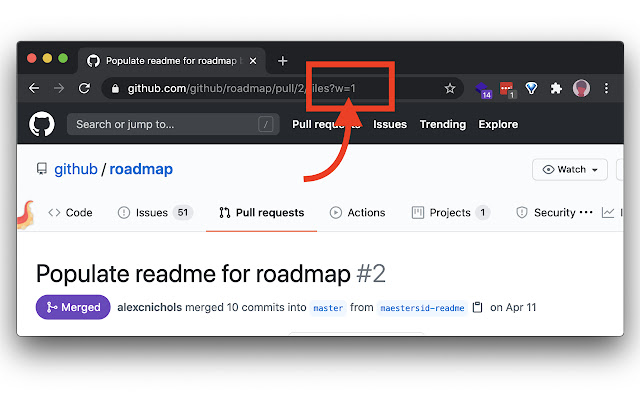
Task: Expand the hidden repository tabs ellipsis
Action: 586,212
